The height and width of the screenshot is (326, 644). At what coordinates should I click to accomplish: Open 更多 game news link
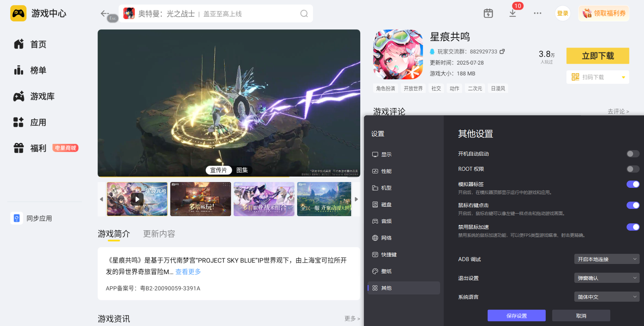(352, 318)
